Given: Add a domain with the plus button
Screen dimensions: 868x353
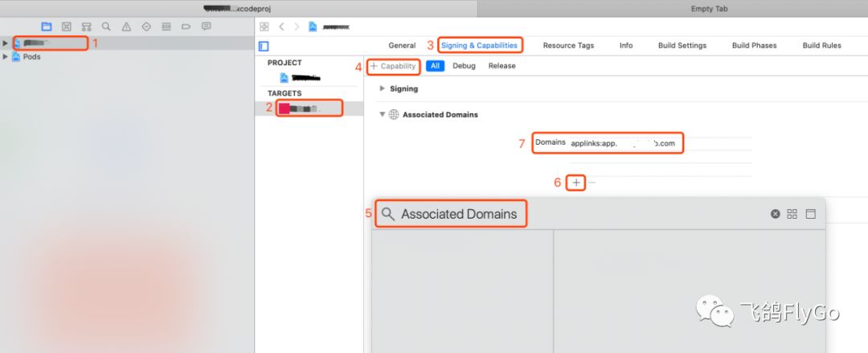Looking at the screenshot, I should click(x=576, y=183).
